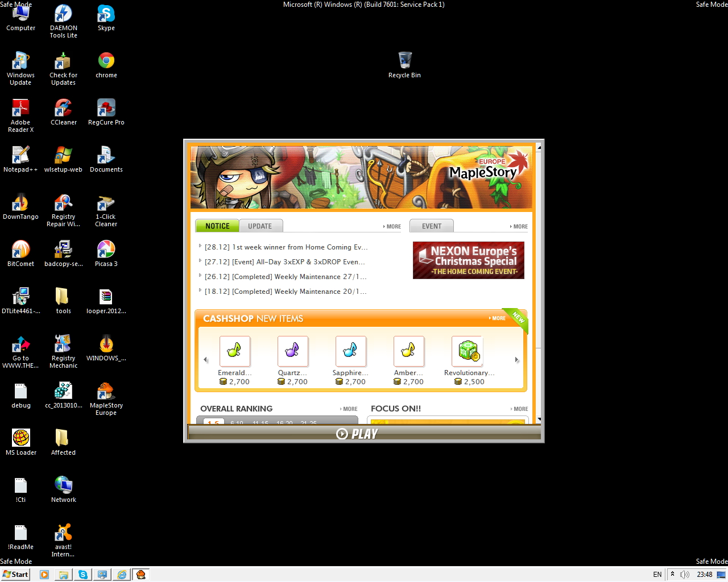Select looper.2012 archive file
The image size is (728, 582).
point(106,301)
